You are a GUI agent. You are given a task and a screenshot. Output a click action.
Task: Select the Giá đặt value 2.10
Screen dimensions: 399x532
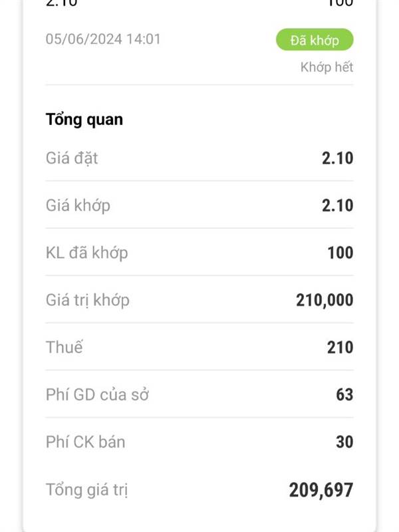(x=338, y=158)
